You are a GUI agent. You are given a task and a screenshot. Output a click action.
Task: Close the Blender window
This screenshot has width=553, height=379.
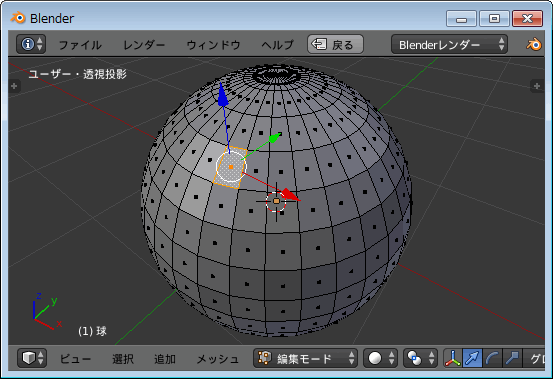(527, 18)
